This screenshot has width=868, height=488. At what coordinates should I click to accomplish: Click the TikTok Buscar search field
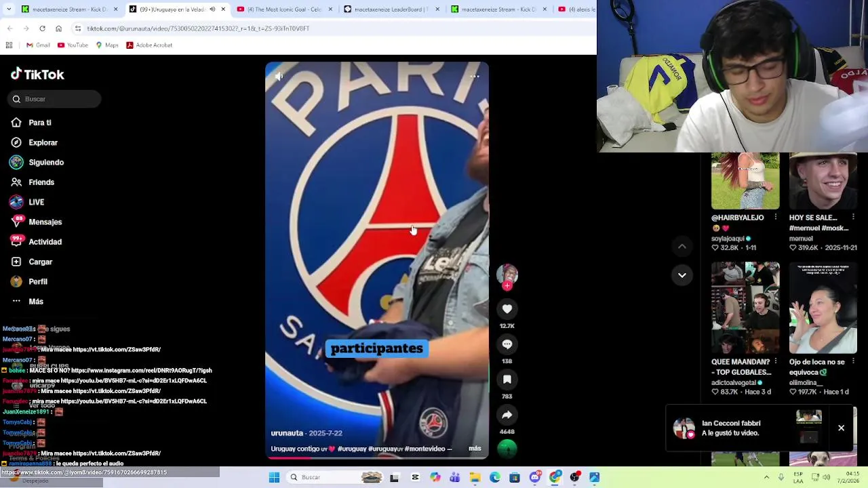pyautogui.click(x=55, y=99)
